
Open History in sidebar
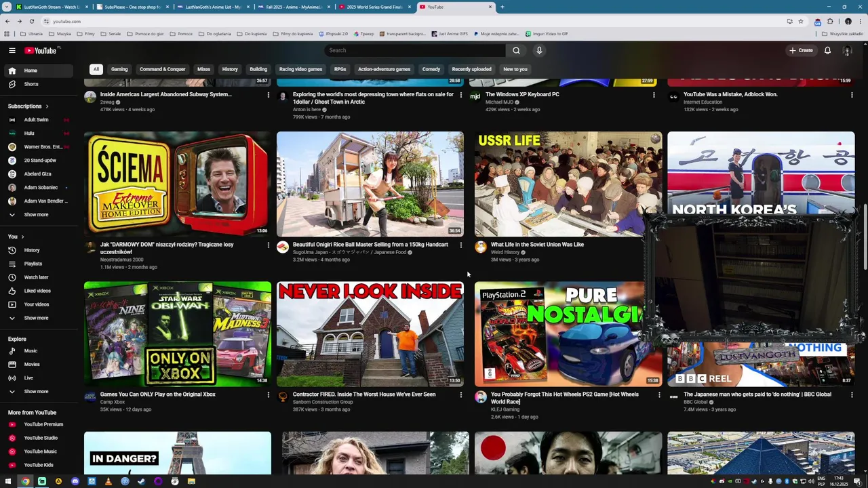(39, 250)
